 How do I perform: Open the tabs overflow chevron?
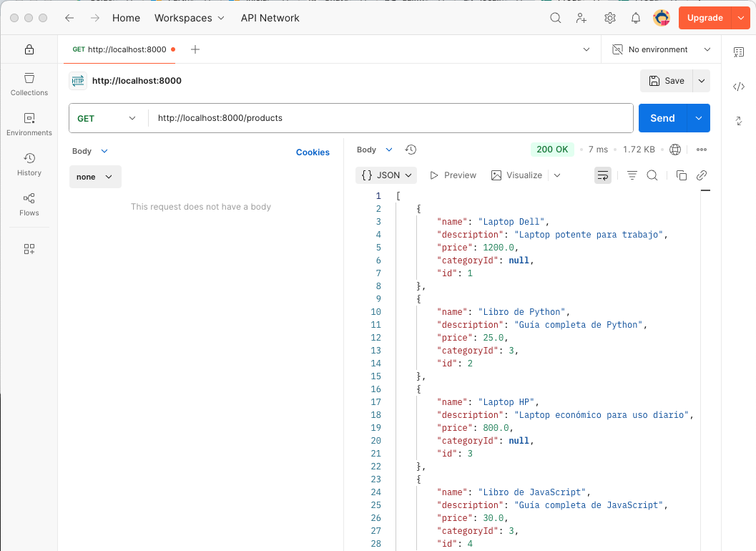[586, 49]
